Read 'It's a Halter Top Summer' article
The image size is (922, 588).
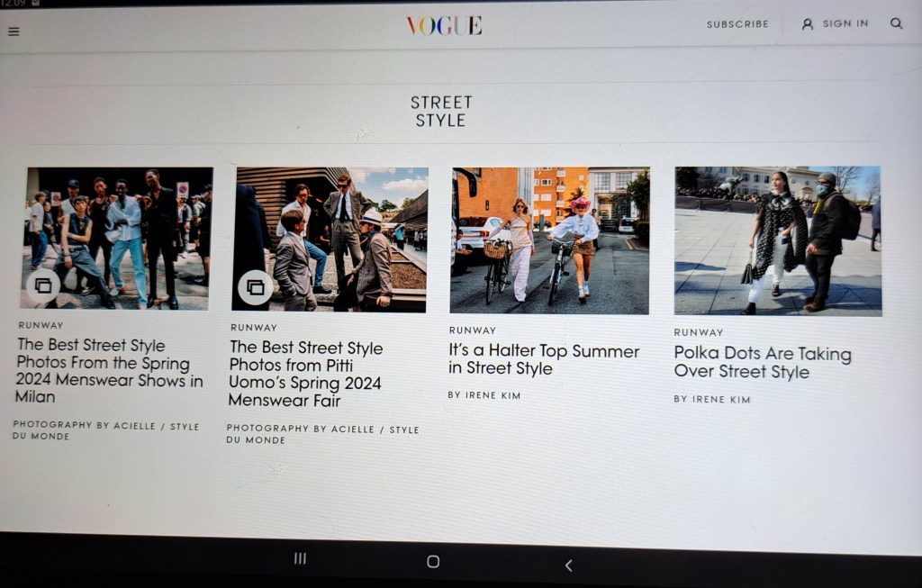[x=544, y=359]
